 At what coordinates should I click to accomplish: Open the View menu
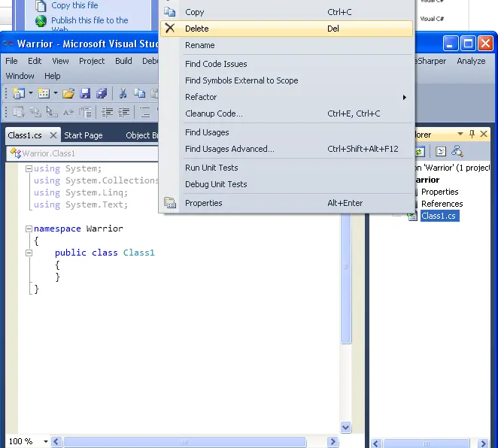60,61
